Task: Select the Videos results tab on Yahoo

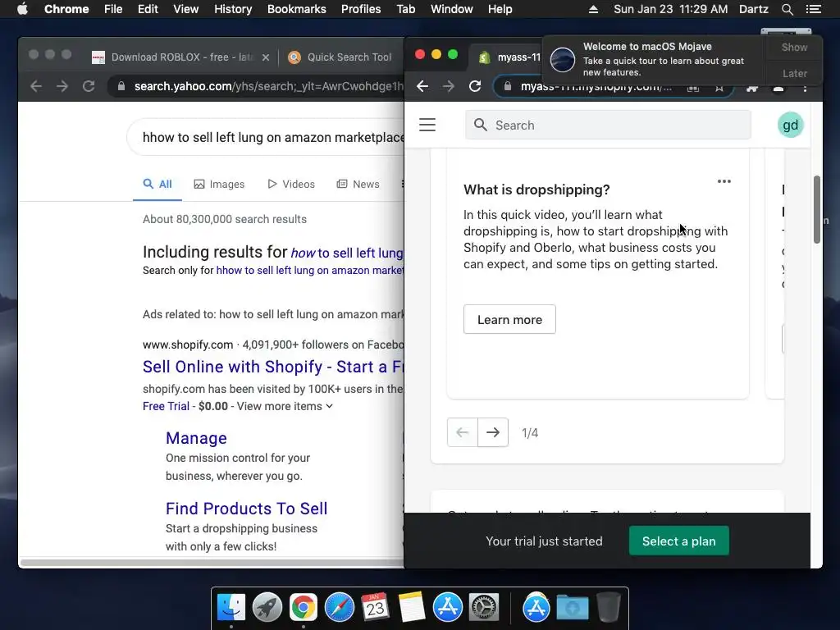Action: tap(291, 184)
